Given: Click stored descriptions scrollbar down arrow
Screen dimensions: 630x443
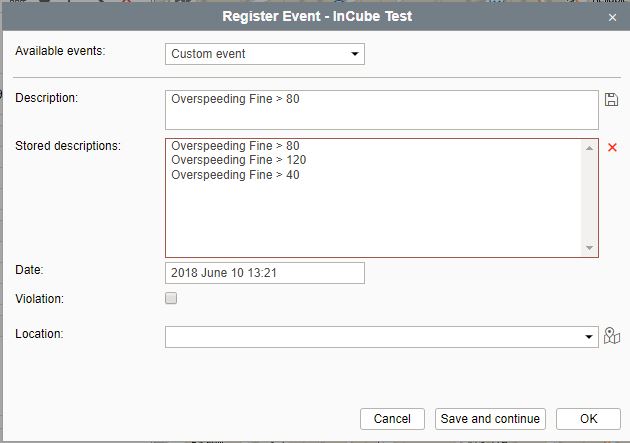Looking at the screenshot, I should point(589,248).
